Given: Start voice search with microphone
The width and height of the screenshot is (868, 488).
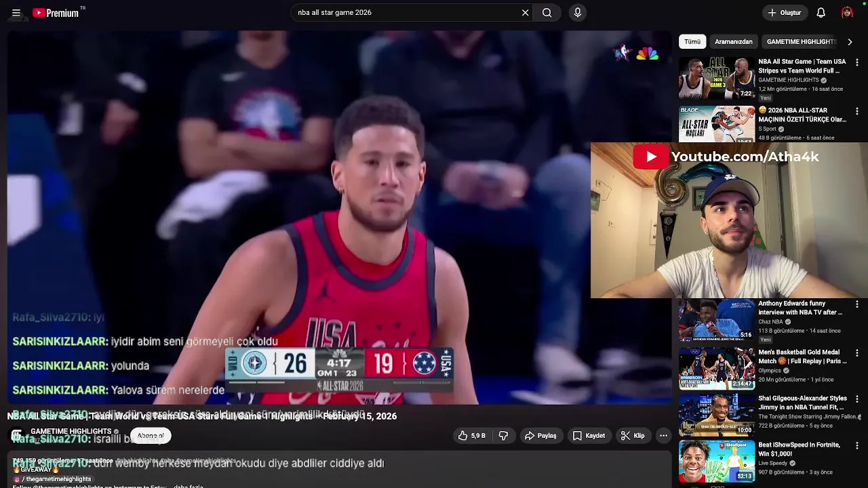Looking at the screenshot, I should 577,13.
